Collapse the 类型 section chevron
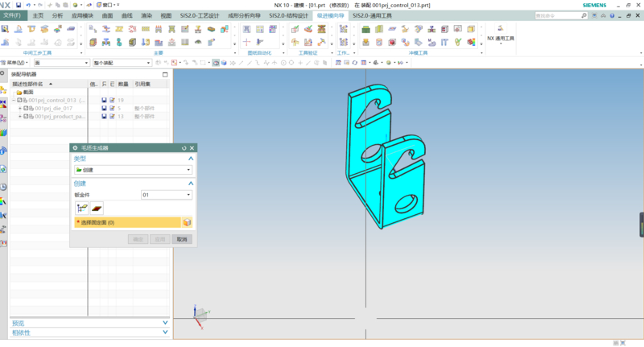The width and height of the screenshot is (644, 347). (191, 159)
